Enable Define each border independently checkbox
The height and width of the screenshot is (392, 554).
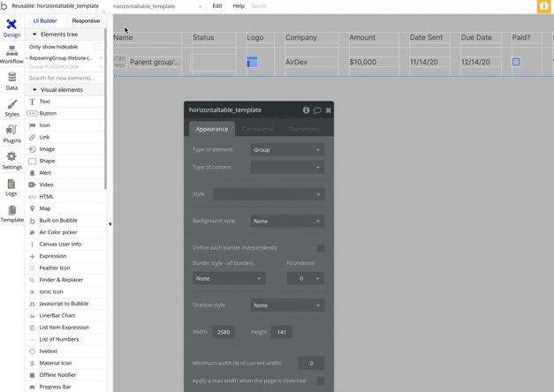320,248
